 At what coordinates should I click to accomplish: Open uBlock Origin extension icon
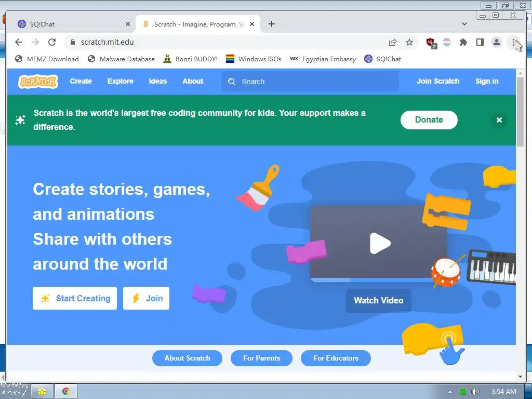431,43
